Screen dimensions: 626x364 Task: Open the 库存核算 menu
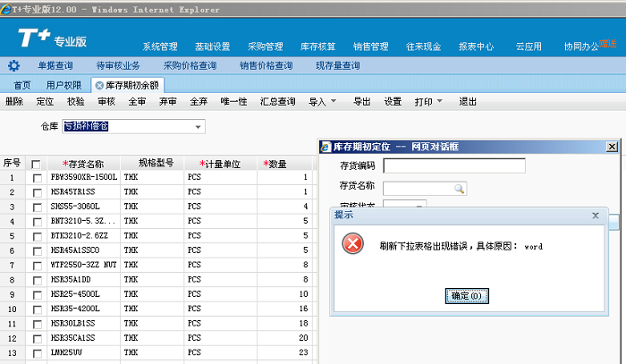[317, 47]
